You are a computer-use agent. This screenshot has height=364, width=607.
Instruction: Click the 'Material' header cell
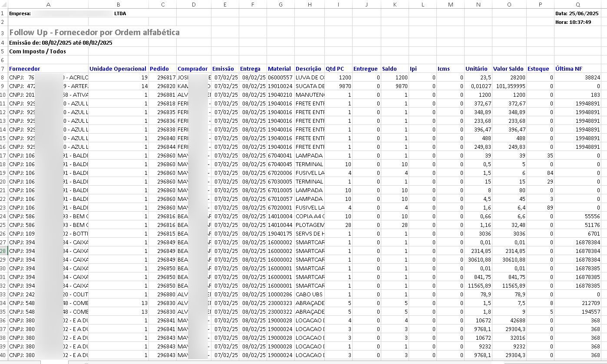pos(280,69)
